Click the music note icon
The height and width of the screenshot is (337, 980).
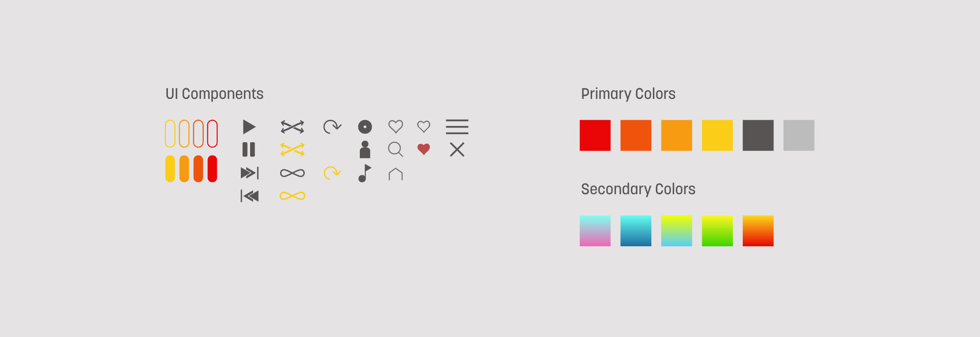click(x=364, y=173)
